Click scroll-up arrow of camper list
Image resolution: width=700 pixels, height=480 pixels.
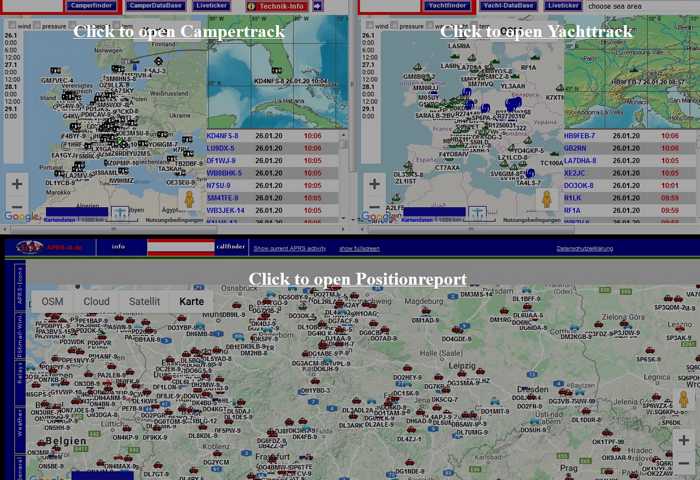pos(343,134)
